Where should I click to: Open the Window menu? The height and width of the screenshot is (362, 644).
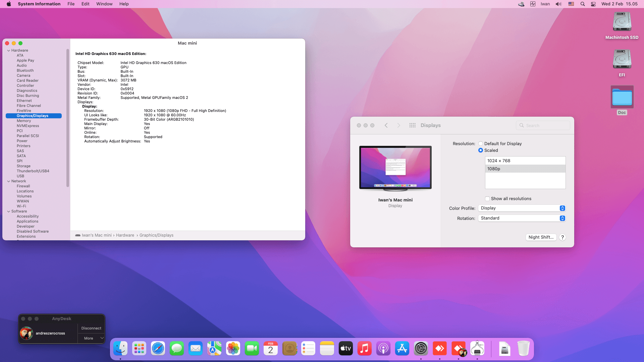[104, 4]
